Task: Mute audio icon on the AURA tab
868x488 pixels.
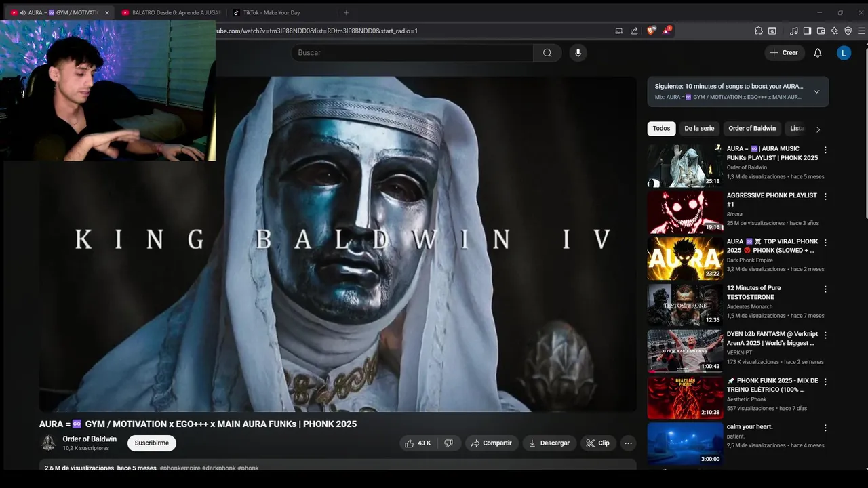Action: [23, 12]
